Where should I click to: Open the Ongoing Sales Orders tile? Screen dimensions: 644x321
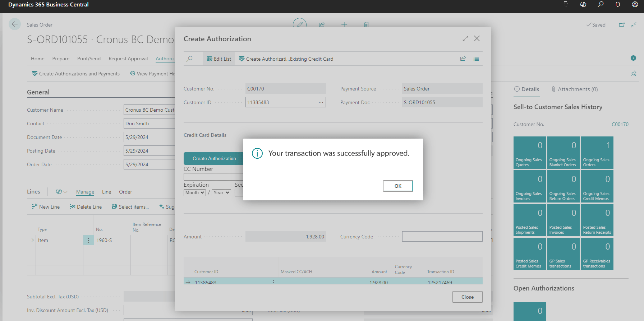(597, 153)
